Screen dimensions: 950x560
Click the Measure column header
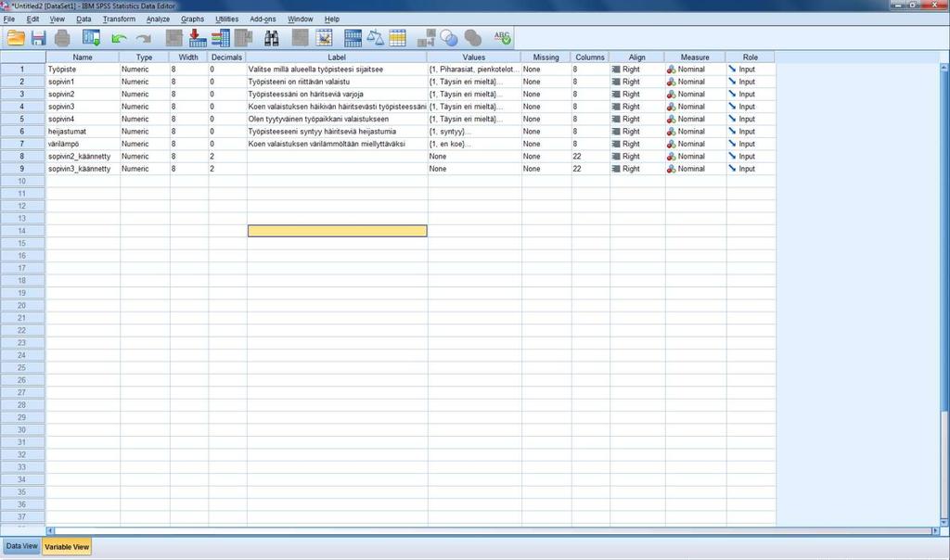click(695, 57)
